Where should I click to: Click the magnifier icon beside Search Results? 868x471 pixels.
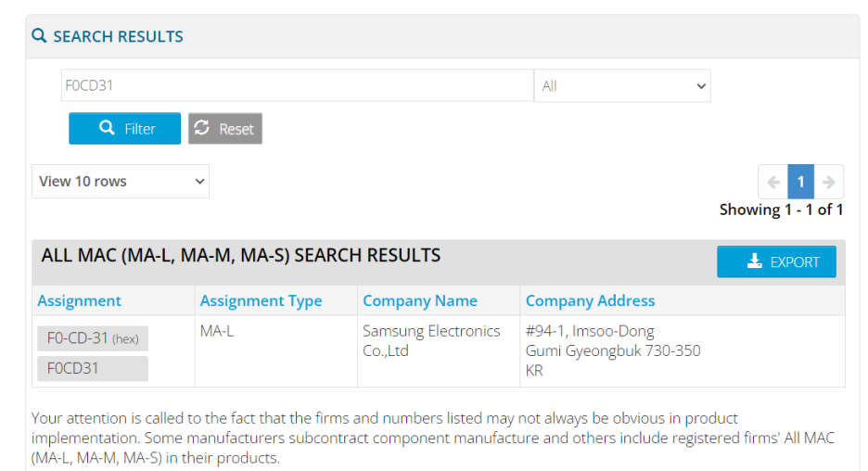[x=39, y=36]
